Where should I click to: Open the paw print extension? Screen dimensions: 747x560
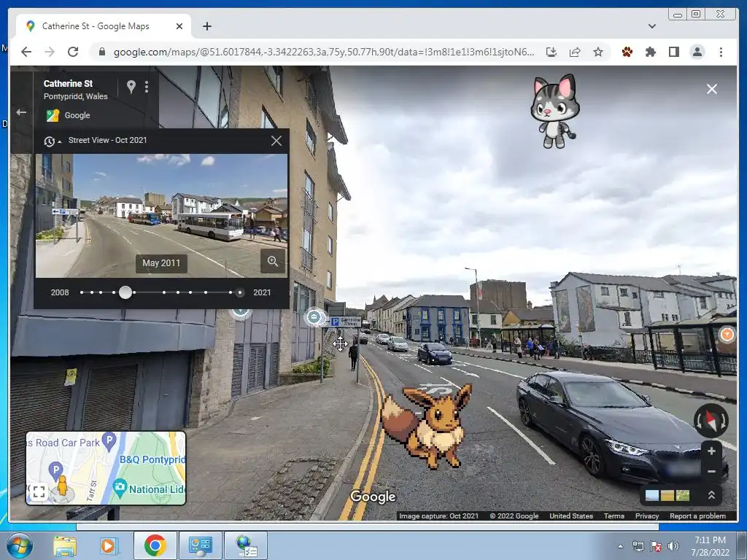click(627, 52)
